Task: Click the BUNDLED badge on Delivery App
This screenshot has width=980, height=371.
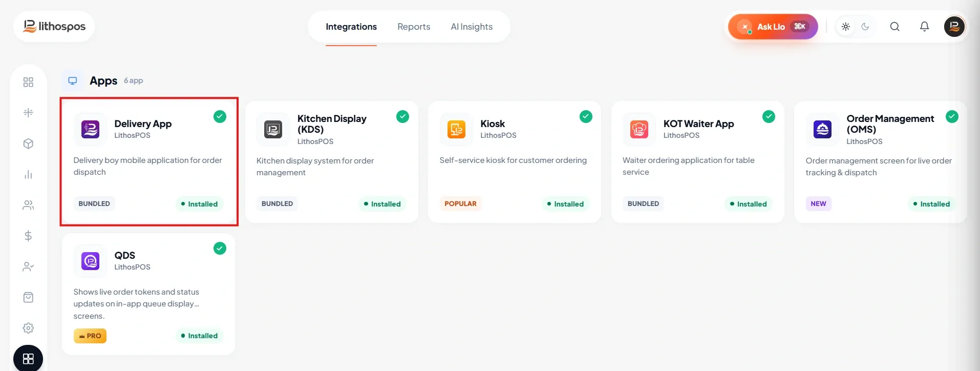Action: [94, 203]
